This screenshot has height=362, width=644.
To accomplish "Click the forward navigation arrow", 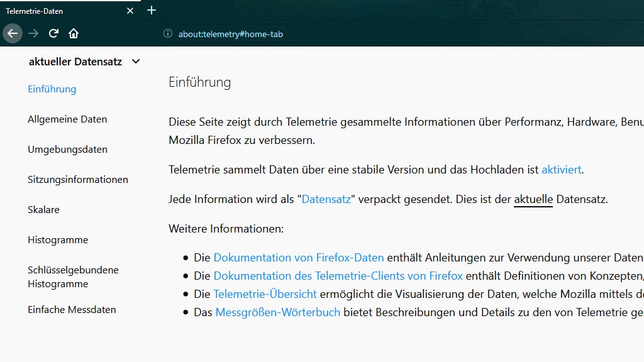I will 33,33.
